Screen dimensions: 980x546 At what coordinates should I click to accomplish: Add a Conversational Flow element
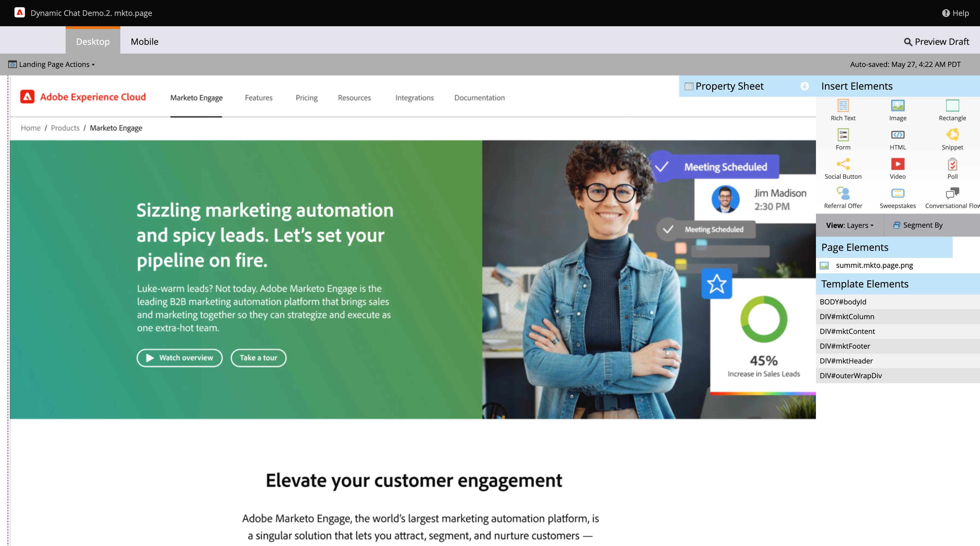(x=952, y=198)
